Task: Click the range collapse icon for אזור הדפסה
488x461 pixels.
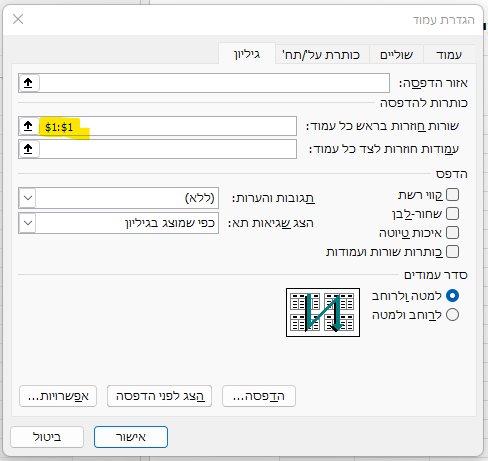Action: pos(29,83)
